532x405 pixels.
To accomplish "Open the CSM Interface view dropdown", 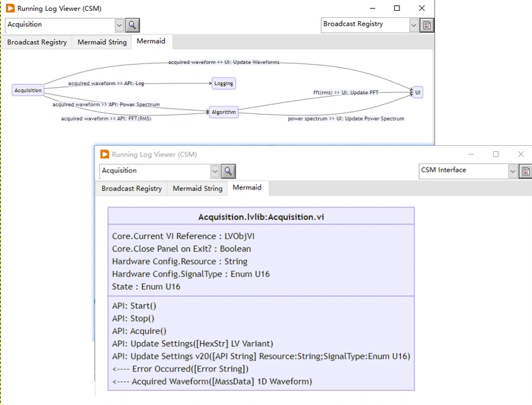I will [513, 171].
